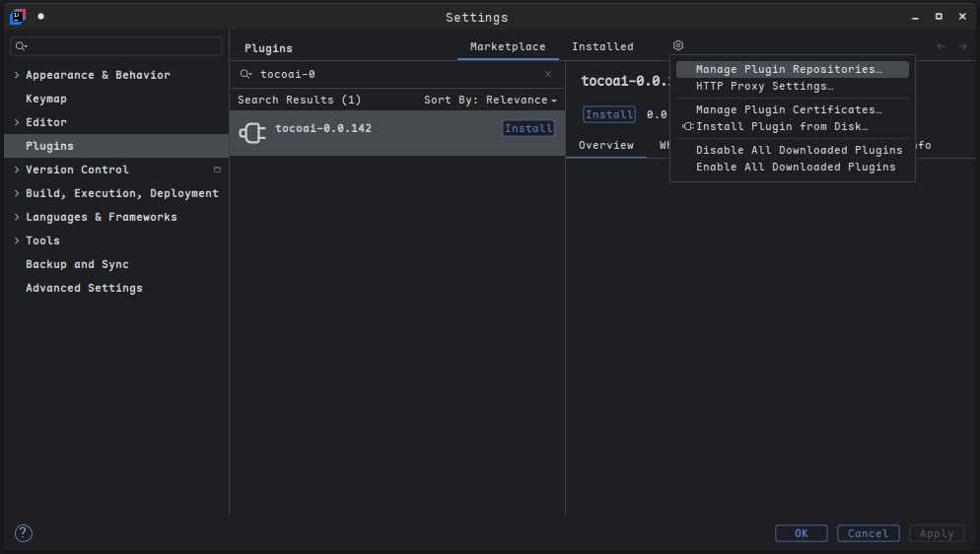Open the Overview tab of plugin details

605,145
